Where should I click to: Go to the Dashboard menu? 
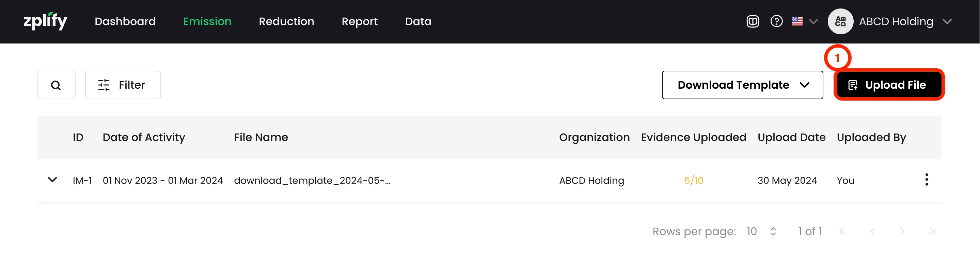[125, 21]
